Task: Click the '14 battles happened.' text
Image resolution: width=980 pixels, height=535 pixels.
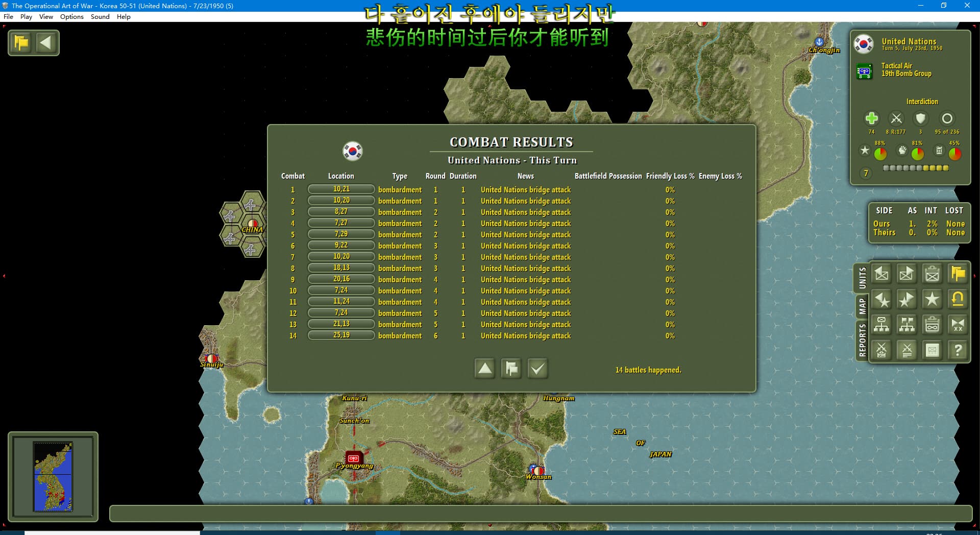Action: tap(648, 370)
